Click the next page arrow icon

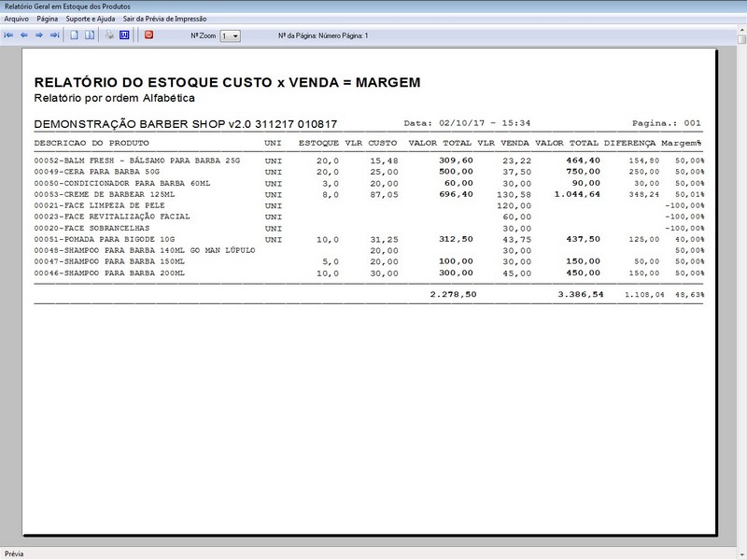pos(39,35)
